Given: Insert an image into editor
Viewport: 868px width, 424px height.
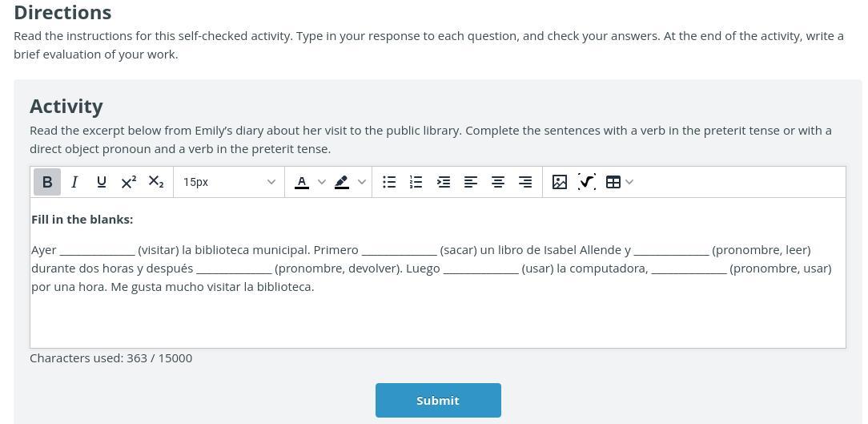Looking at the screenshot, I should [x=560, y=182].
